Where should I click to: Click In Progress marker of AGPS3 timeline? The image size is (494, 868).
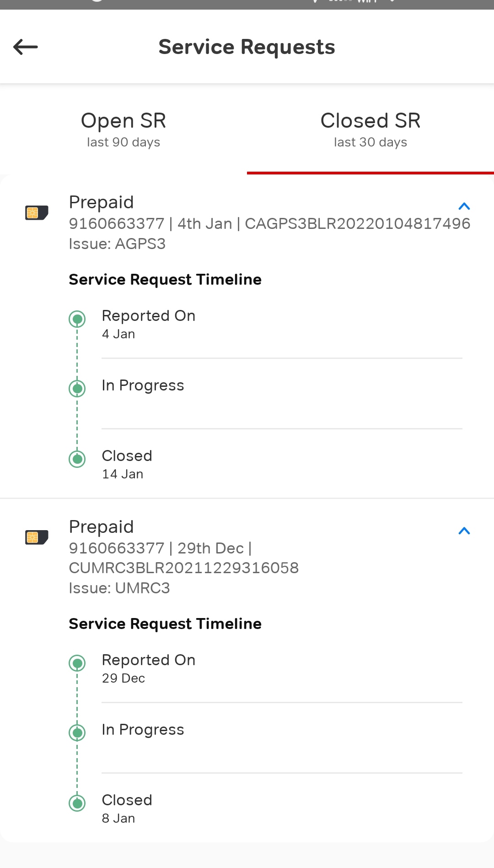click(77, 389)
